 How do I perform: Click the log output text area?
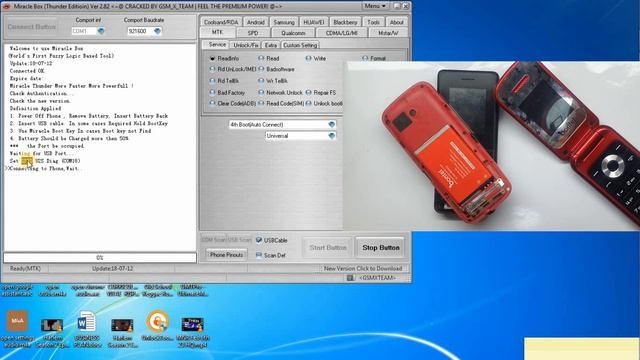[100, 147]
